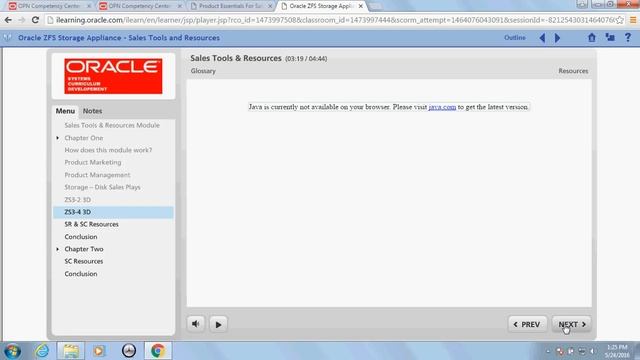
Task: Open Storage – Disk Sales Plays item
Action: point(102,187)
